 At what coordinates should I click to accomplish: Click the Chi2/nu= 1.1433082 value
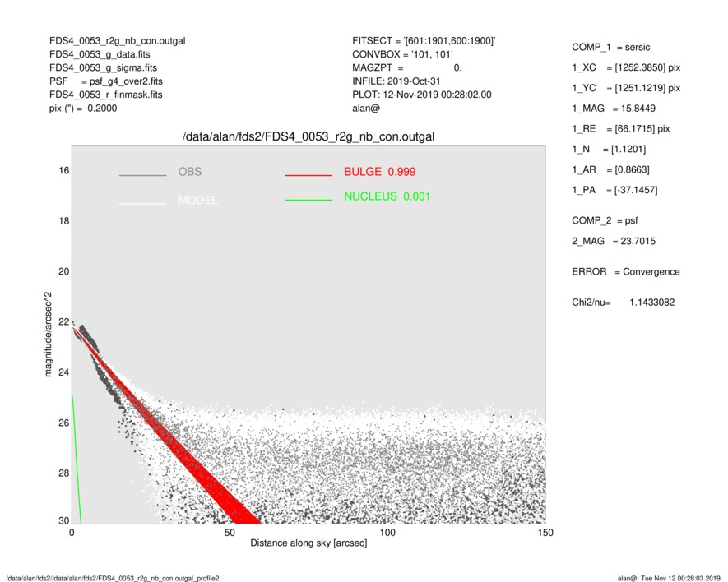click(x=623, y=303)
